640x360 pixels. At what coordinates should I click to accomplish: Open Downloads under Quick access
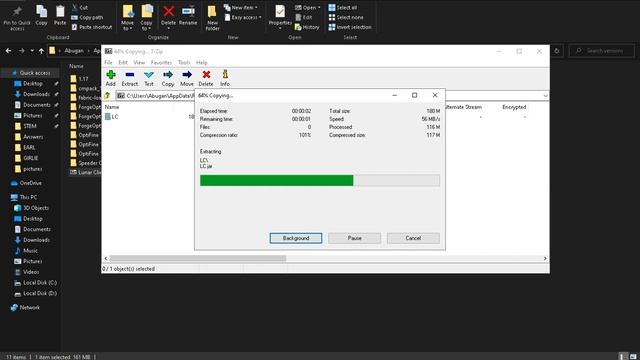32,94
